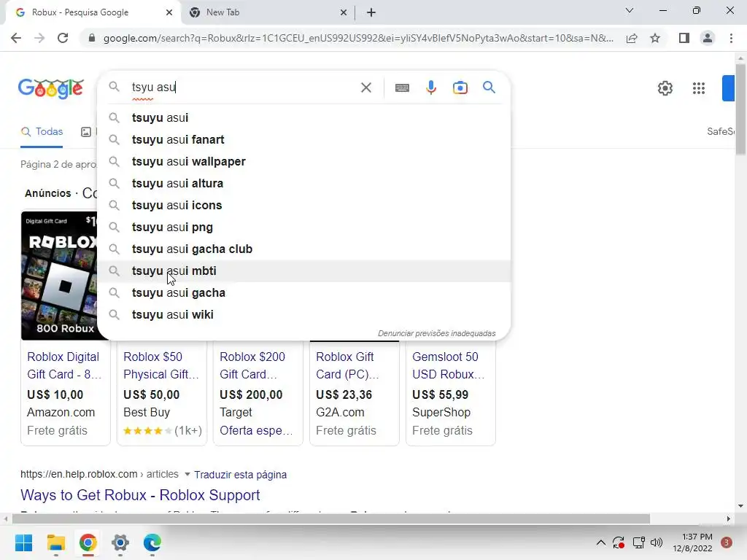
Task: Go back to the previous page
Action: tap(16, 38)
